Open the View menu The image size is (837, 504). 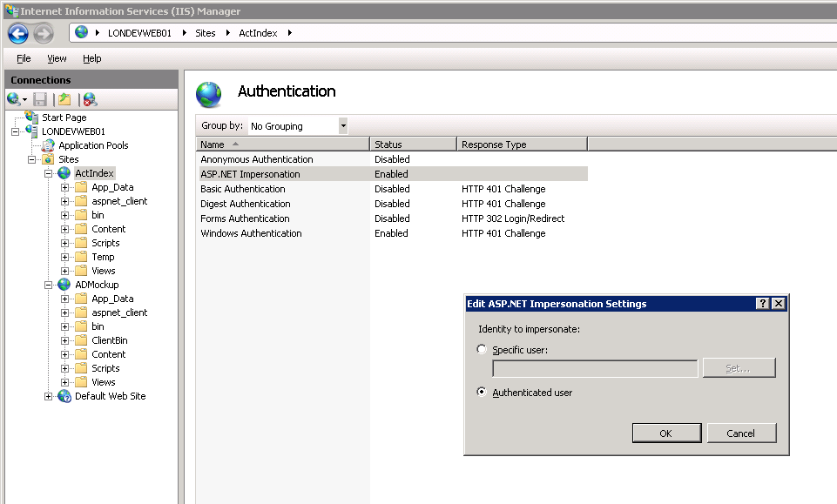coord(57,58)
